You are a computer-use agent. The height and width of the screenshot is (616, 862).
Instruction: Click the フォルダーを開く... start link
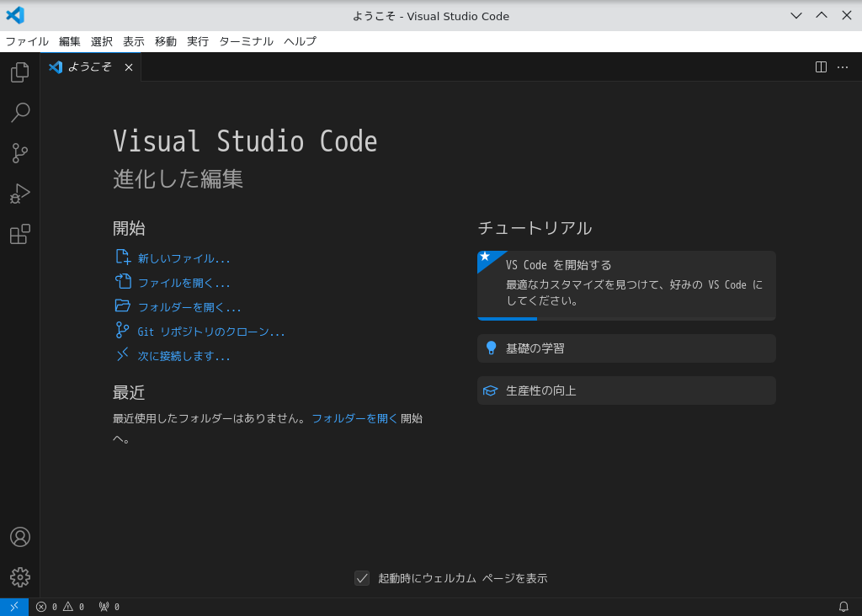pyautogui.click(x=189, y=307)
